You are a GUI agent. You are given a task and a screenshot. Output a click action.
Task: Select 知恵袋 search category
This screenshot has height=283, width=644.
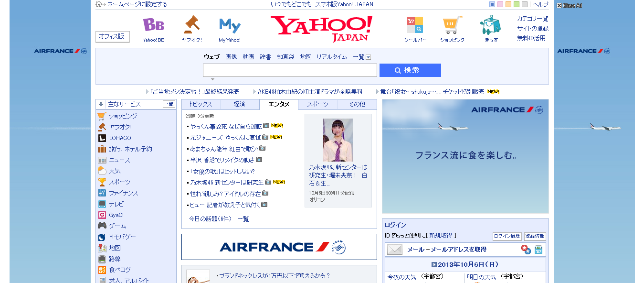(x=286, y=57)
